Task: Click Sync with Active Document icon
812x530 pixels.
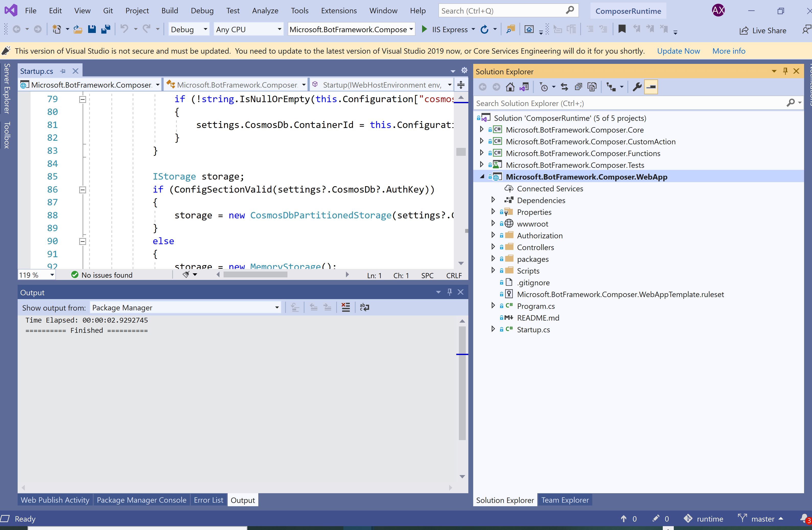Action: pos(564,87)
